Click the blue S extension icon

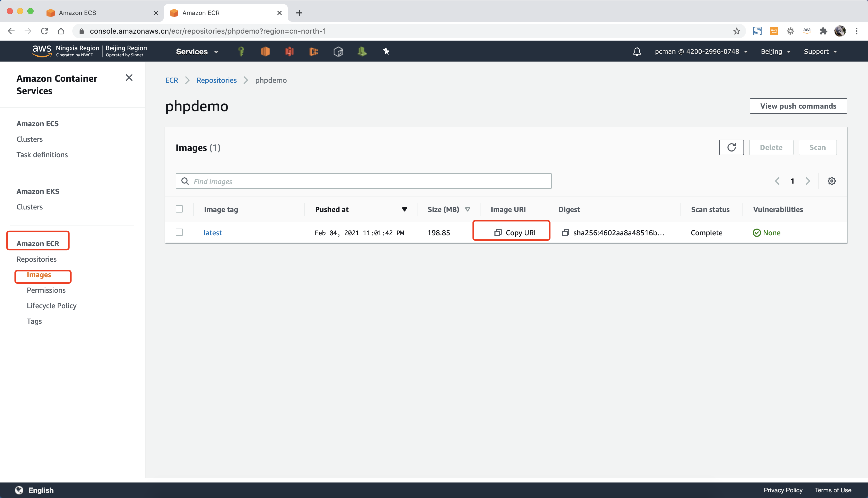click(757, 31)
